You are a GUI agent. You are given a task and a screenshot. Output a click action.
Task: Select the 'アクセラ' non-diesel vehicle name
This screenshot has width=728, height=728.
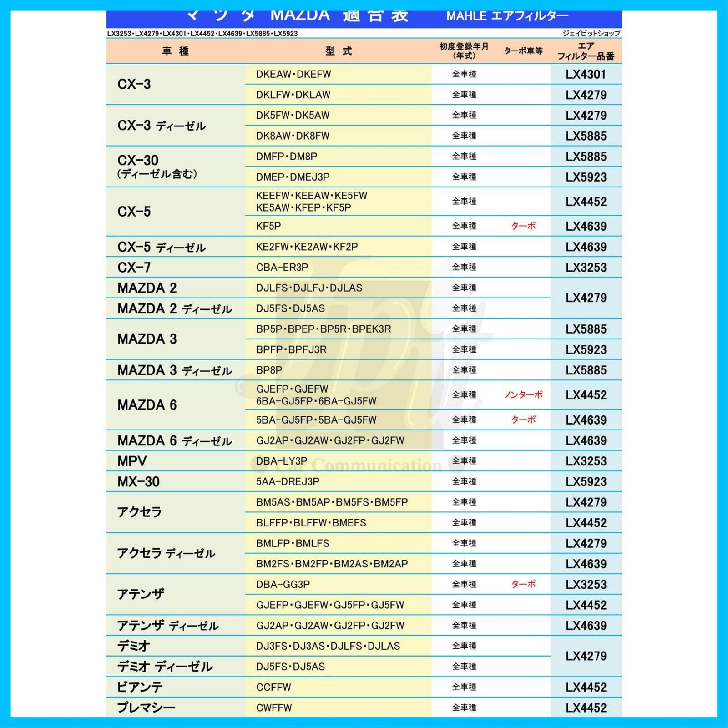click(x=140, y=512)
